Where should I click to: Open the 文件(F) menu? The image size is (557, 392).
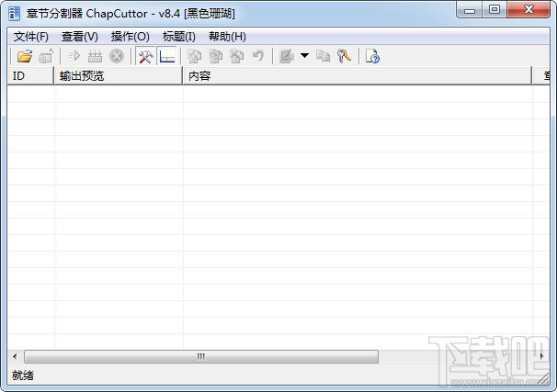pos(31,37)
